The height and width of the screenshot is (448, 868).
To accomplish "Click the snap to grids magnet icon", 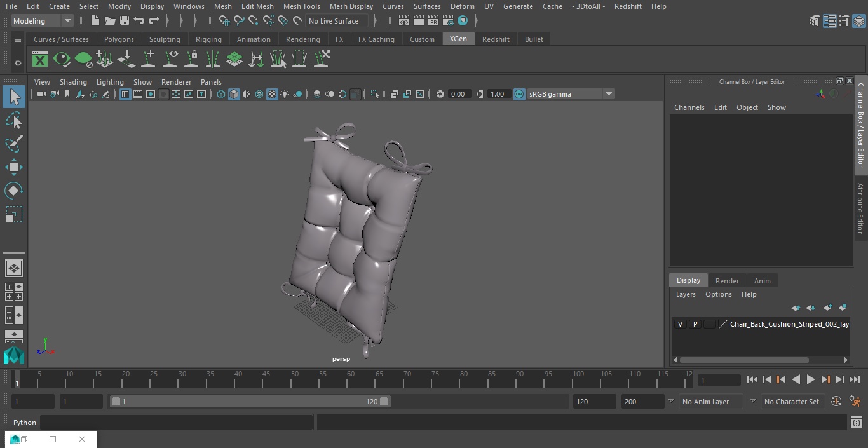I will point(224,21).
